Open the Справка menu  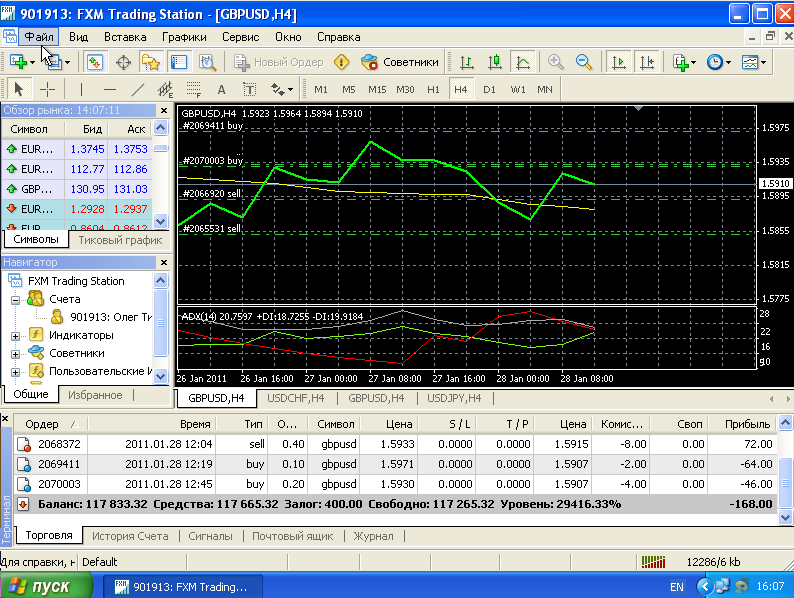click(x=339, y=37)
